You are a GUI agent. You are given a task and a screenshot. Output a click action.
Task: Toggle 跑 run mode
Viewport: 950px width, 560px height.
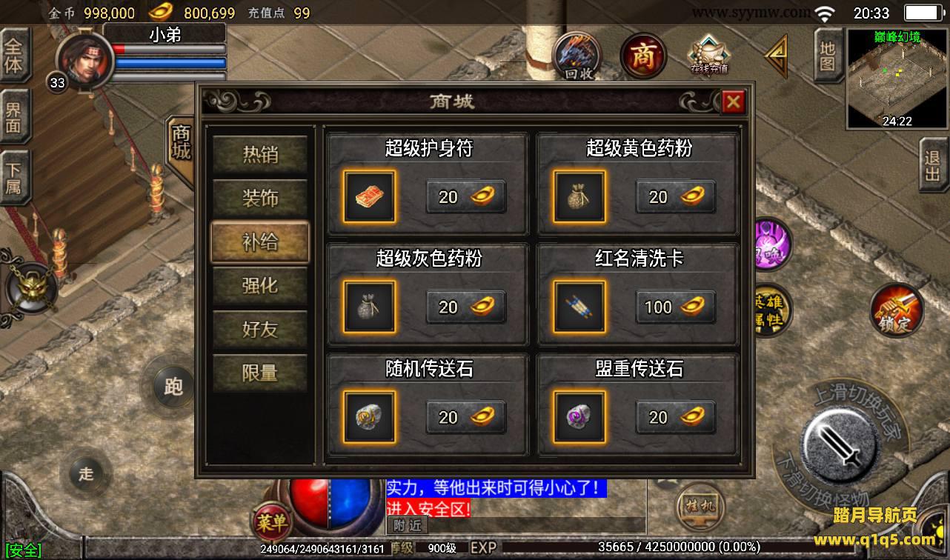[x=174, y=387]
